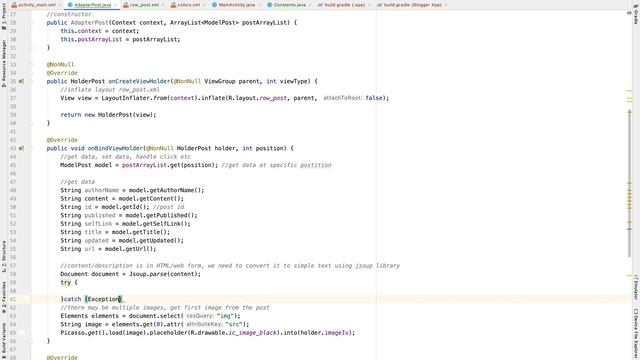Close the Constants.java tab

(310, 5)
